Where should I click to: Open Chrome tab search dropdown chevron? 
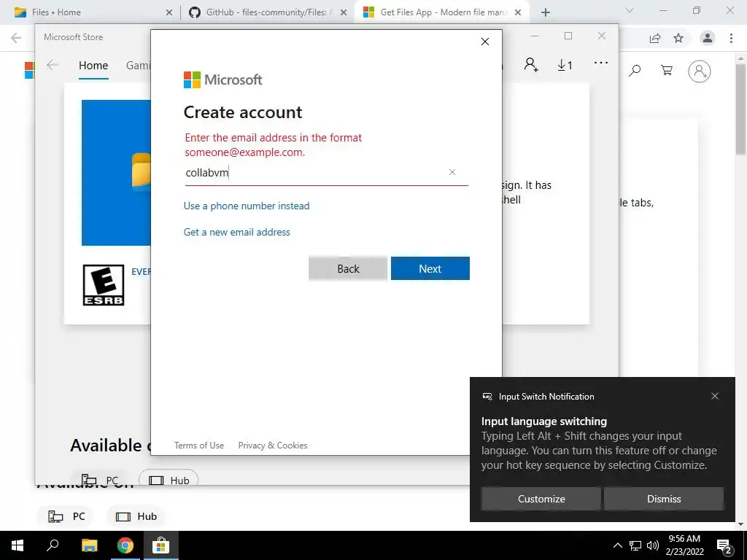[630, 10]
